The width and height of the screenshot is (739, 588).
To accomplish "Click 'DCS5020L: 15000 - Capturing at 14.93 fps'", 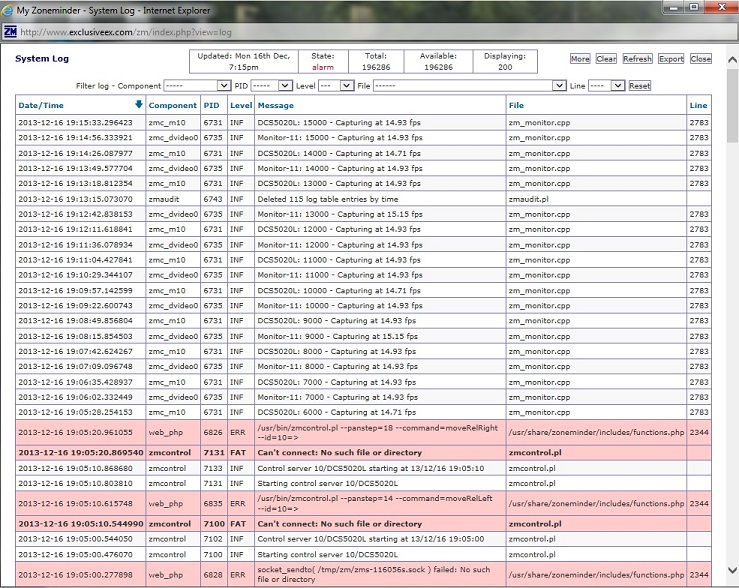I will click(x=339, y=122).
